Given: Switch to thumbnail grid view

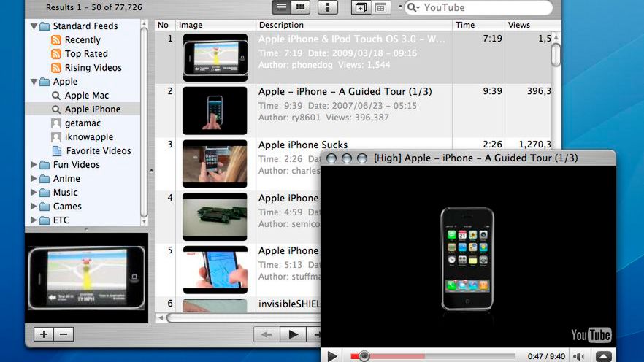Looking at the screenshot, I should [300, 7].
